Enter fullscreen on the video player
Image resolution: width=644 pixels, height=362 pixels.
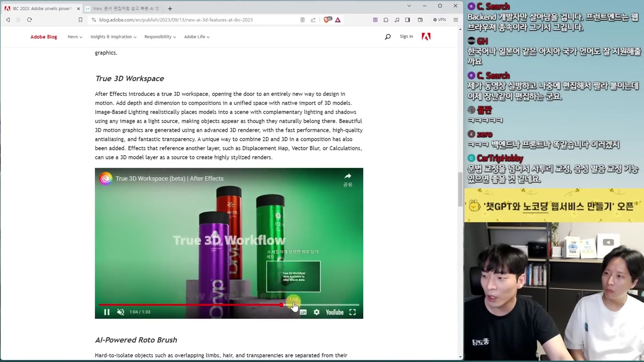(353, 312)
